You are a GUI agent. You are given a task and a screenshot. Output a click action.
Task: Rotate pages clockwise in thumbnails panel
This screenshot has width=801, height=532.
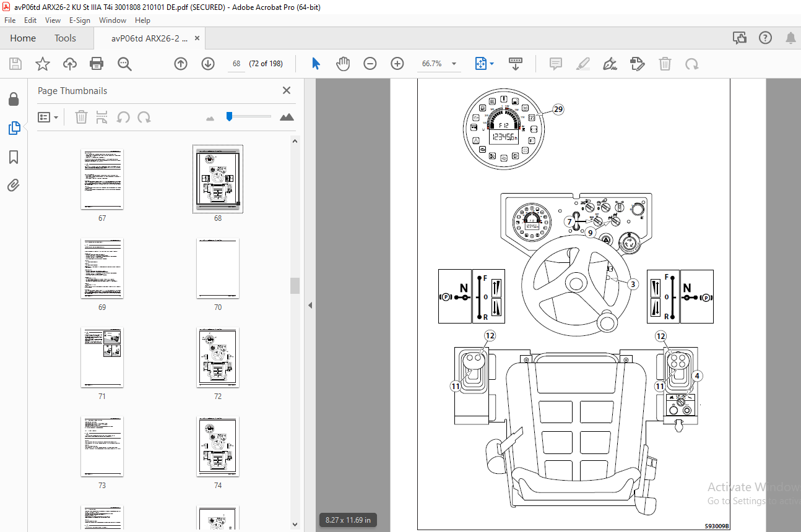coord(144,117)
